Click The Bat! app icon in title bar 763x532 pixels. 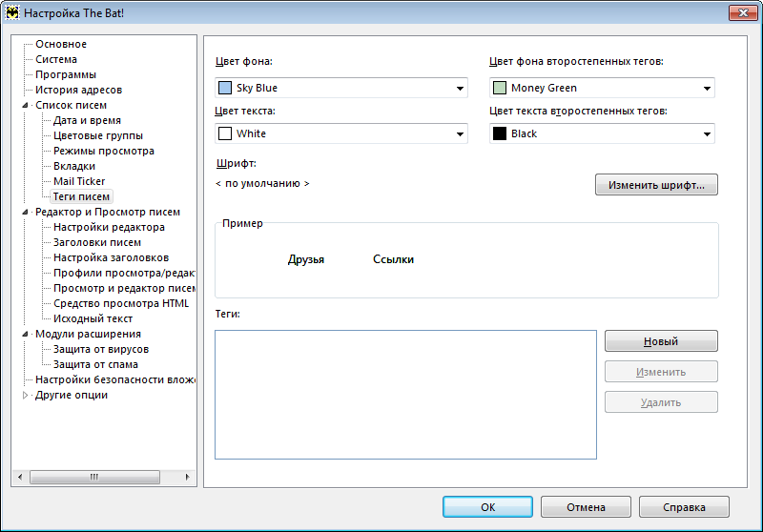tap(12, 12)
